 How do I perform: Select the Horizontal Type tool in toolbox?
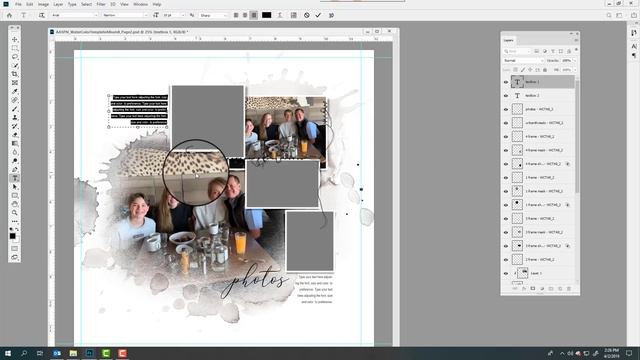pos(15,178)
